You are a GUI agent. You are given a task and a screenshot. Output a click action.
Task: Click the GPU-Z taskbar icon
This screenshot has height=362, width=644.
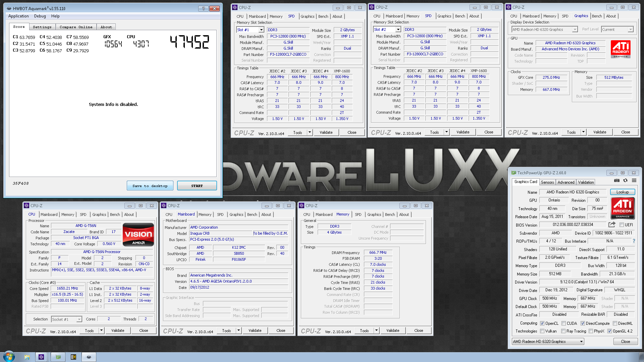coord(58,357)
